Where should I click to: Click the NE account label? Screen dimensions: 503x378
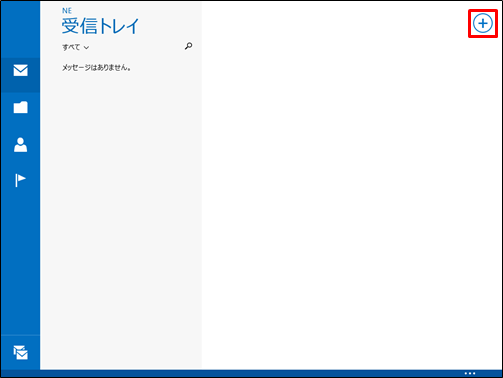(67, 11)
